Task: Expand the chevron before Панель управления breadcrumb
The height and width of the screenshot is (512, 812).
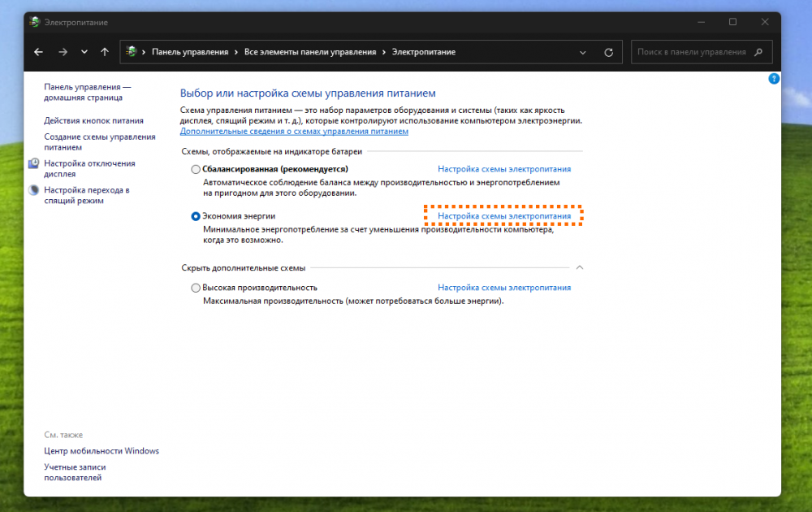Action: point(144,52)
